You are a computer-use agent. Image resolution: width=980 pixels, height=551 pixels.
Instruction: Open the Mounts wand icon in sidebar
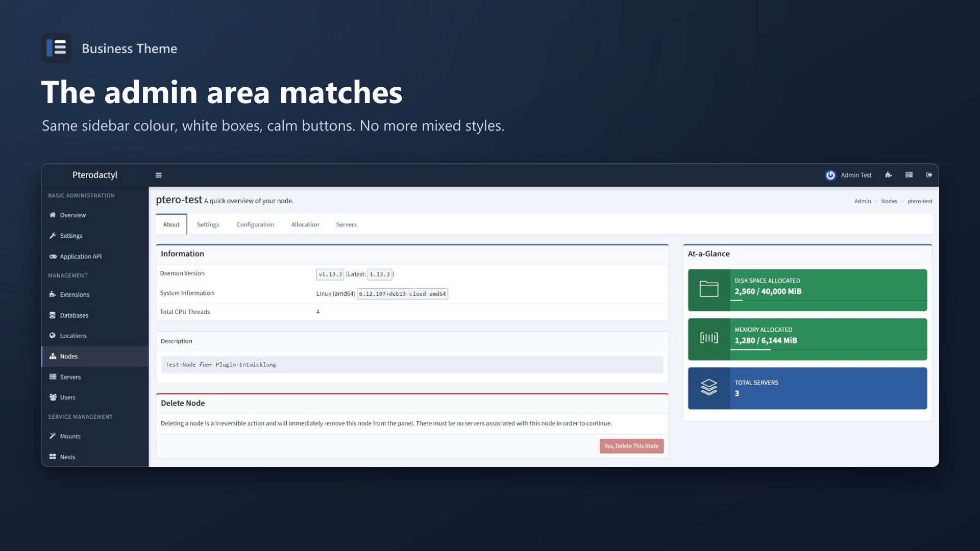tap(53, 436)
